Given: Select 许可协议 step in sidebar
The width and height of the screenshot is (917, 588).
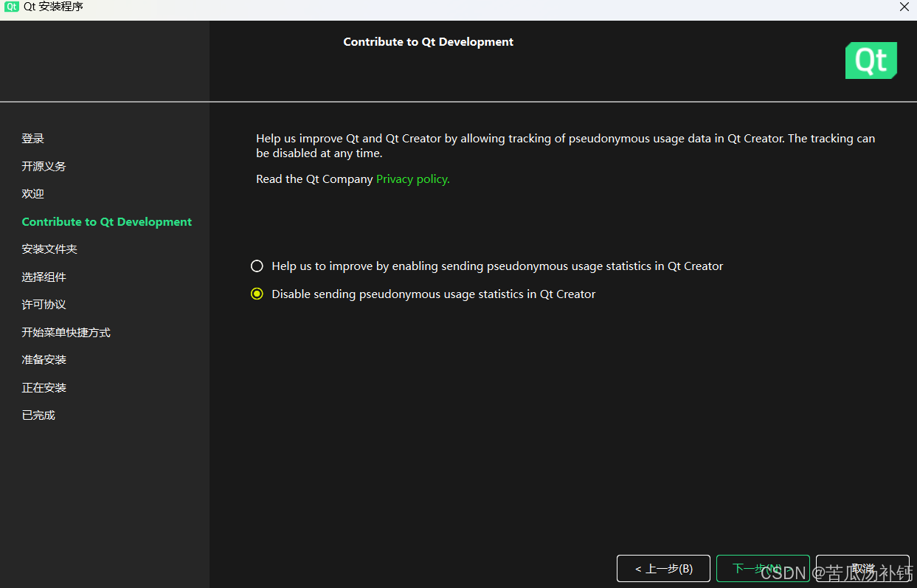Looking at the screenshot, I should point(44,305).
